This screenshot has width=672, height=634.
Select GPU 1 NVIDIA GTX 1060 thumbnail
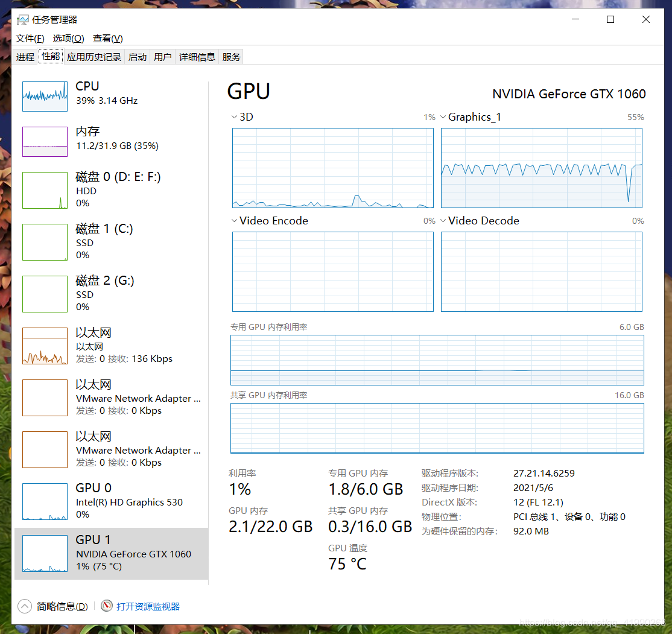[45, 553]
